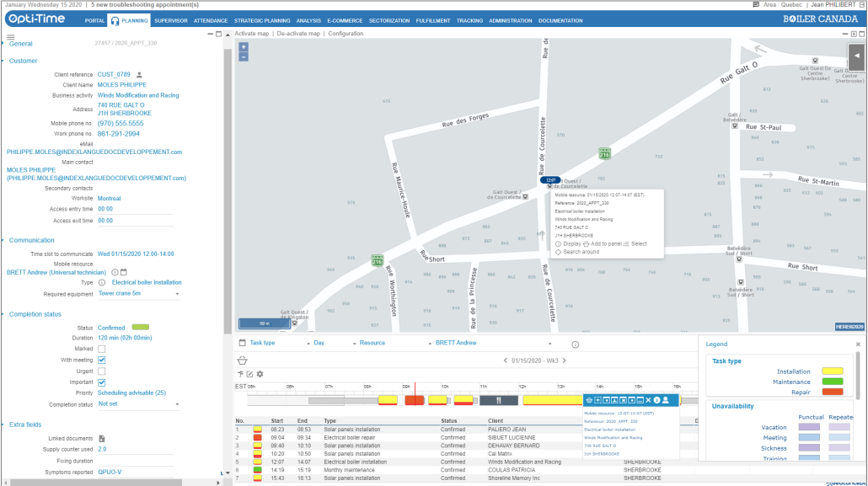This screenshot has height=486, width=868.
Task: Open the Linked documents file icon
Action: 102,438
